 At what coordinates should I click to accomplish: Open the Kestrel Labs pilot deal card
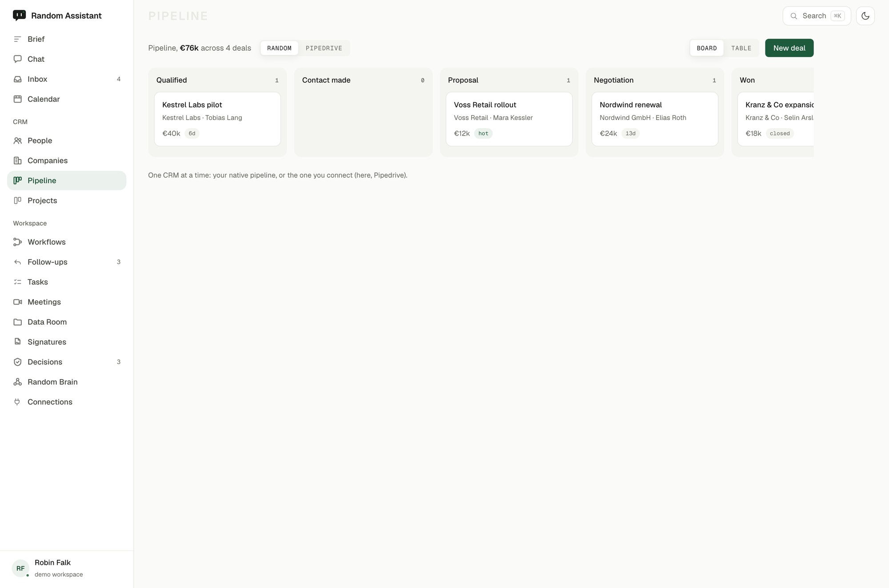(x=217, y=119)
